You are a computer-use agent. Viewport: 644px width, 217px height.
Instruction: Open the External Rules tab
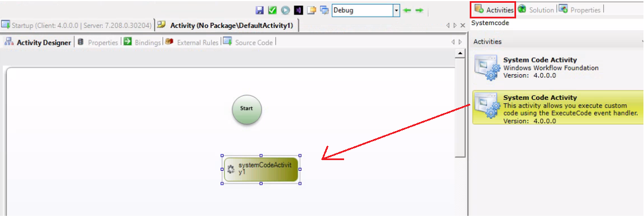tap(192, 42)
